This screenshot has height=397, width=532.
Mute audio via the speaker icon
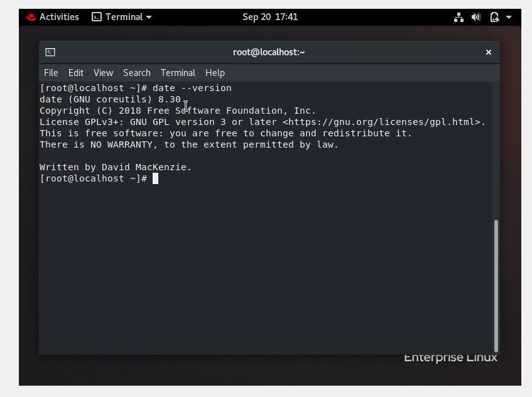coord(476,17)
